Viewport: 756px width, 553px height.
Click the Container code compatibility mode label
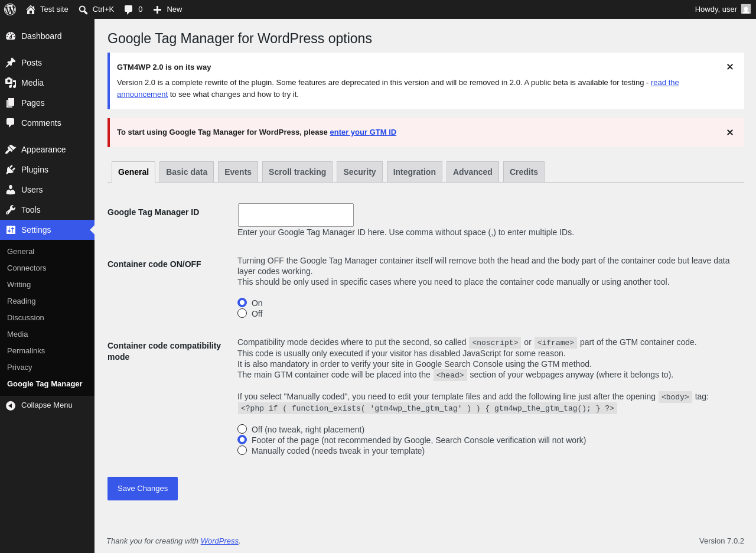coord(164,352)
